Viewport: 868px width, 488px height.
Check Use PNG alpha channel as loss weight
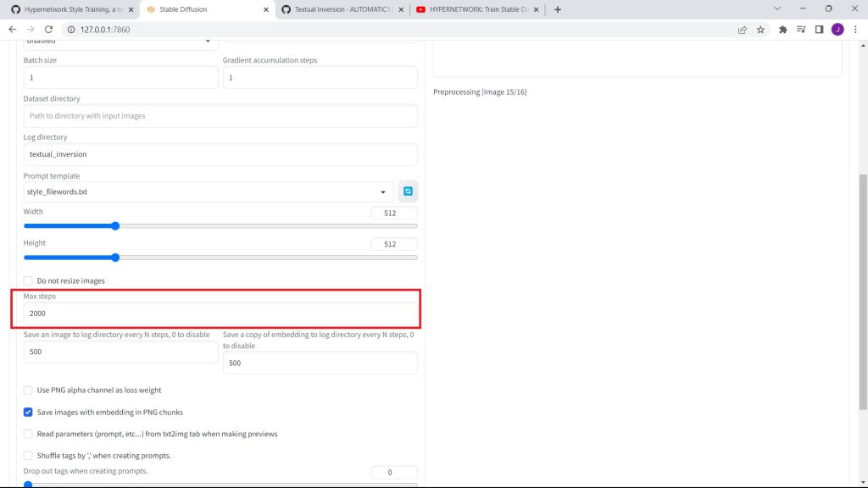click(28, 391)
